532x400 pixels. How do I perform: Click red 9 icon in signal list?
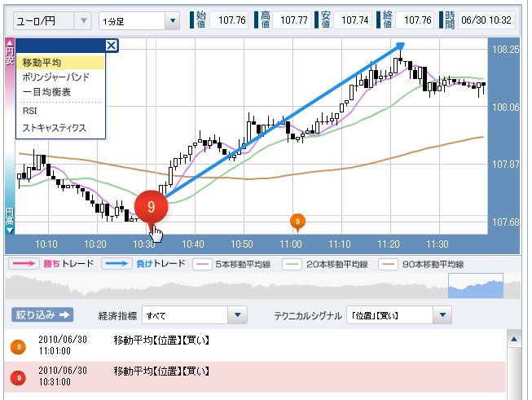click(18, 378)
